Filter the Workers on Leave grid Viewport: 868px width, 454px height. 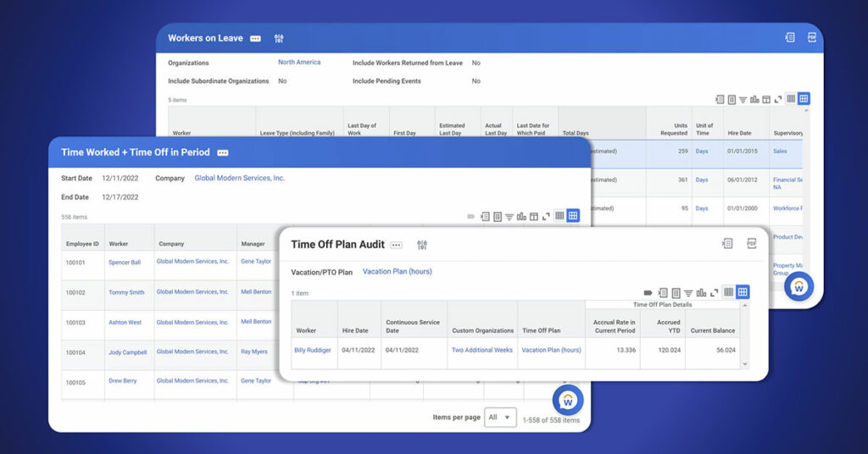click(x=743, y=100)
